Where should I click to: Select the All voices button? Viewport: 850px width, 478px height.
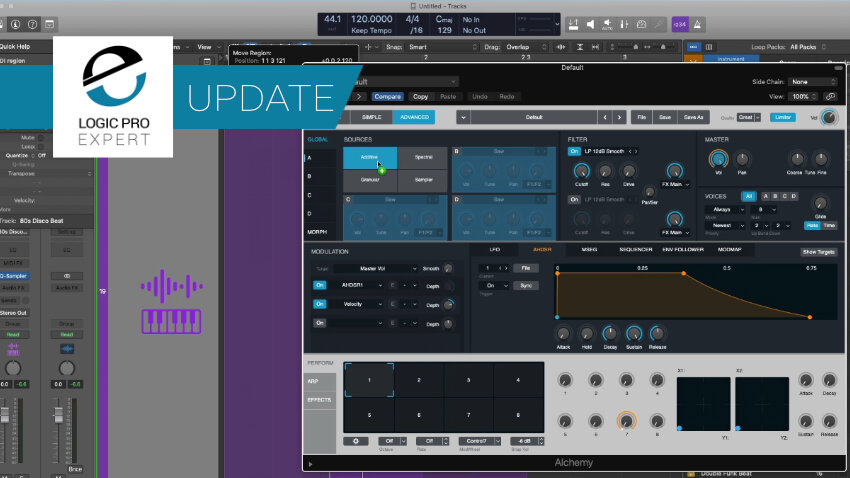(749, 196)
